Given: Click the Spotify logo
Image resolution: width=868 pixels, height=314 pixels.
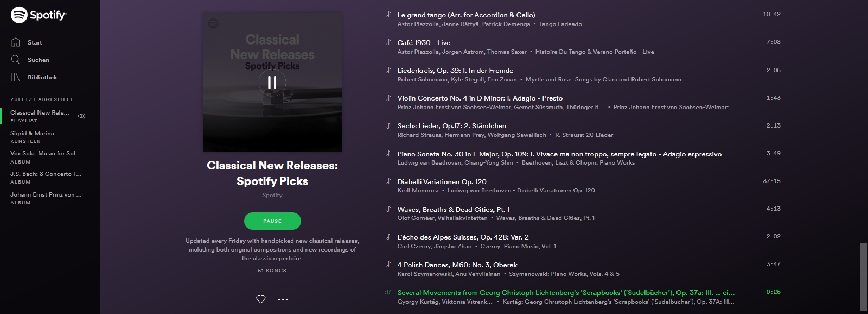Looking at the screenshot, I should (x=39, y=15).
